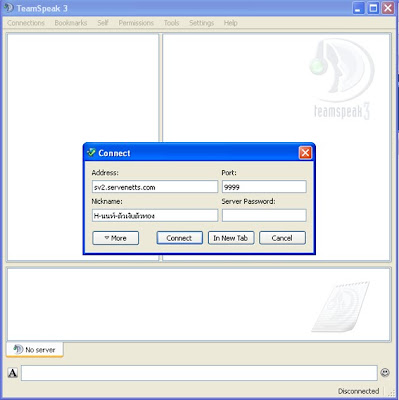The image size is (399, 400).
Task: Open the emoticon smiley picker
Action: tap(385, 372)
